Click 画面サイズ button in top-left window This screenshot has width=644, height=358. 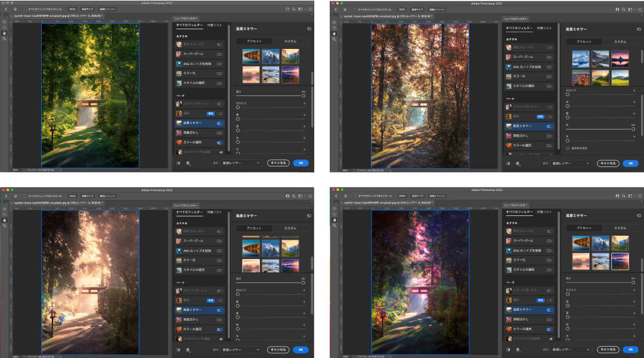point(87,9)
